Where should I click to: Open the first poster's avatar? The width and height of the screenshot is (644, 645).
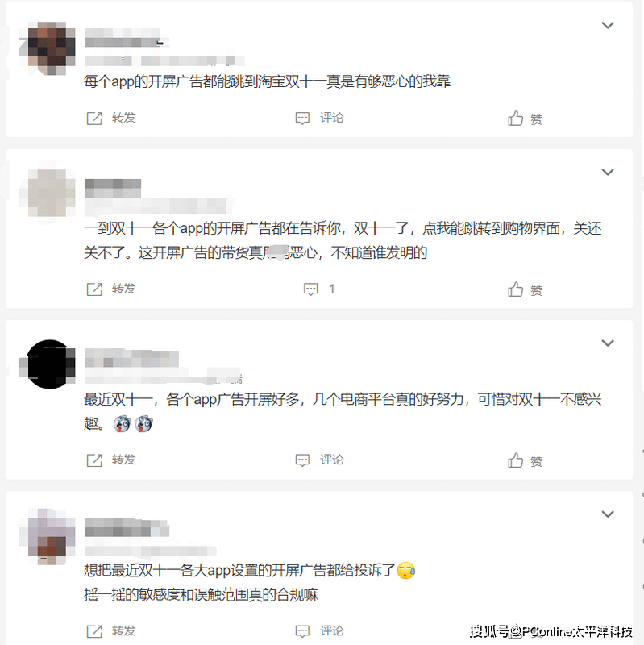(x=48, y=48)
